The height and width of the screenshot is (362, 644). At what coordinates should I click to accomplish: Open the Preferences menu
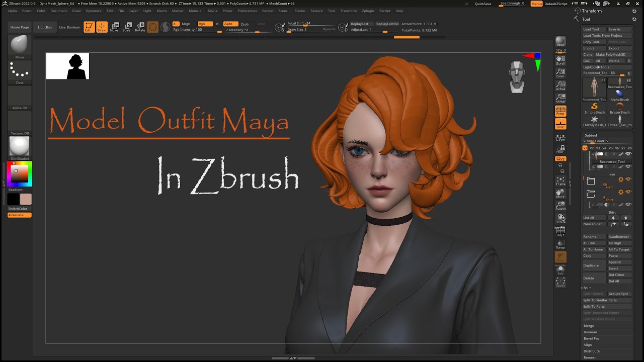[247, 11]
